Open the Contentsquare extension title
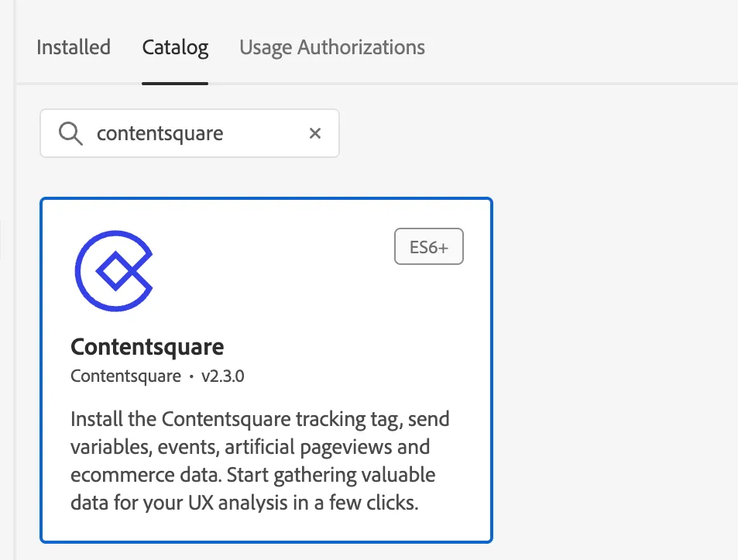This screenshot has height=560, width=738. [147, 347]
